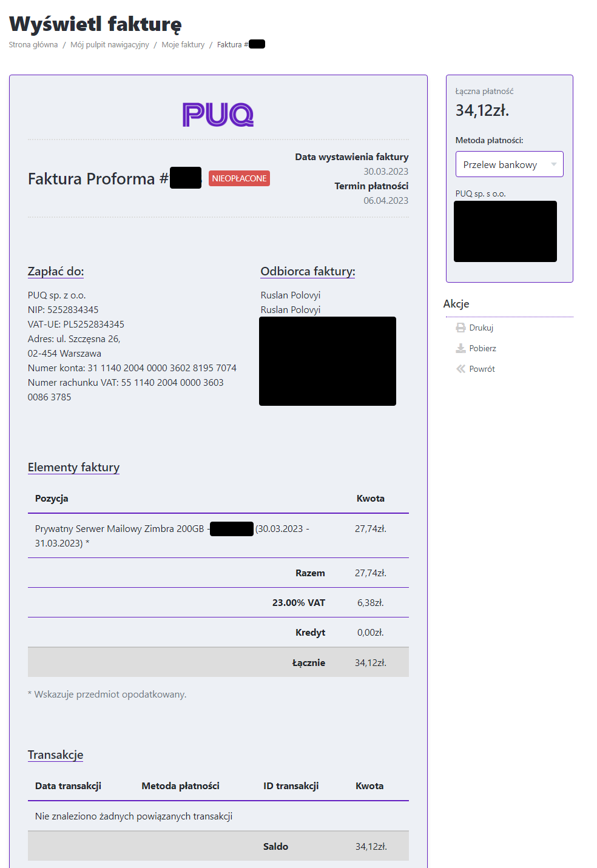Open Mój pulpit nawigacyjny breadcrumb
Image resolution: width=597 pixels, height=868 pixels.
[109, 45]
